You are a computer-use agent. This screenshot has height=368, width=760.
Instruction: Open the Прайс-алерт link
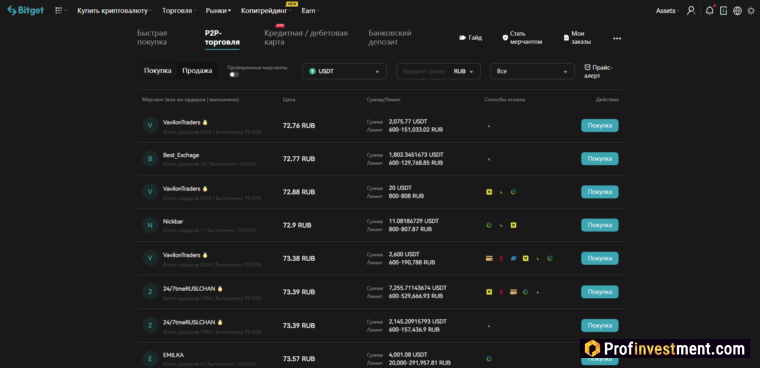(x=599, y=71)
